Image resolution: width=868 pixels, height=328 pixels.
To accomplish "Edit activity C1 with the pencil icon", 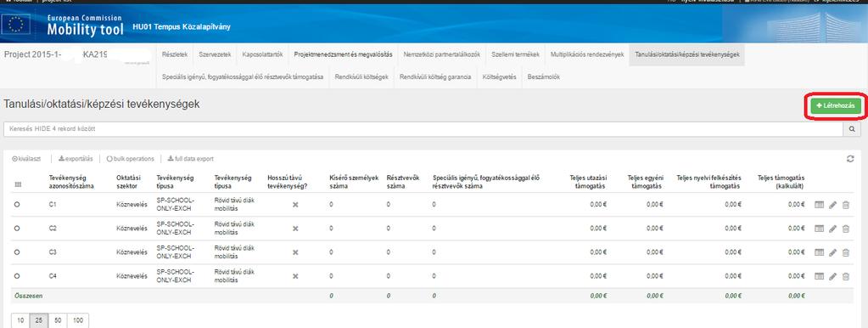I will (x=832, y=205).
